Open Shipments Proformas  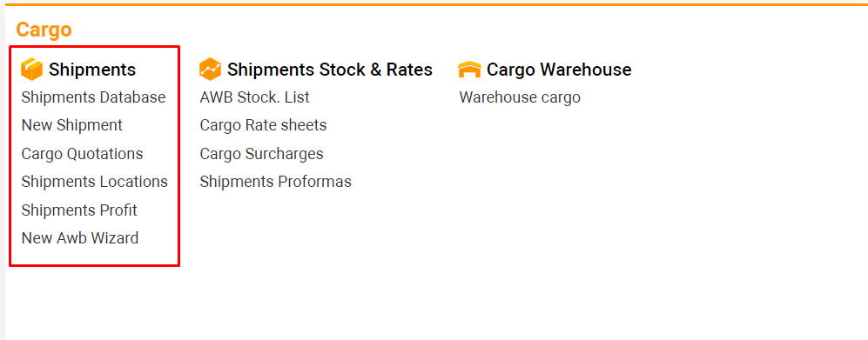tap(276, 182)
